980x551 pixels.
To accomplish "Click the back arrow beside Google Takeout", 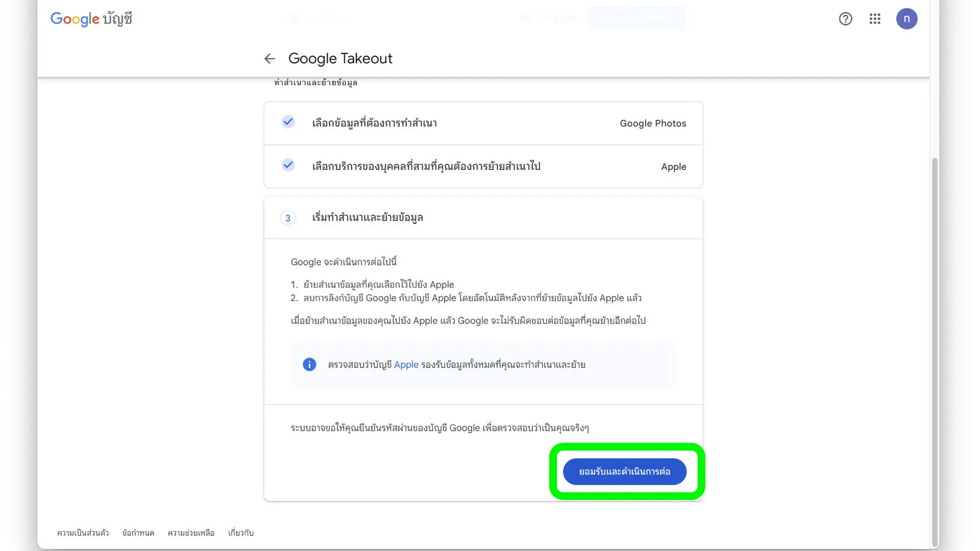I will click(269, 59).
